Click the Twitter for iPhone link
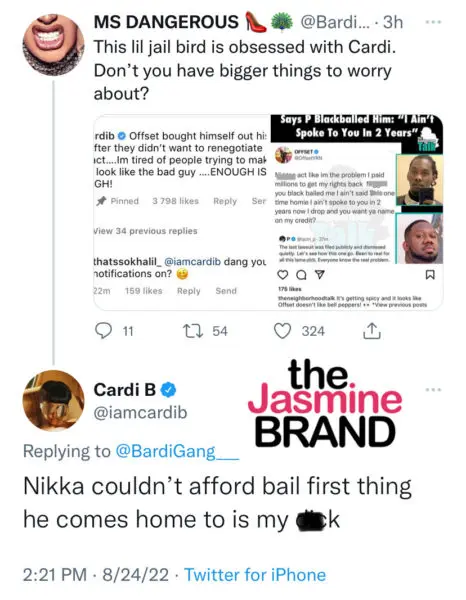This screenshot has height=600, width=466. click(255, 575)
